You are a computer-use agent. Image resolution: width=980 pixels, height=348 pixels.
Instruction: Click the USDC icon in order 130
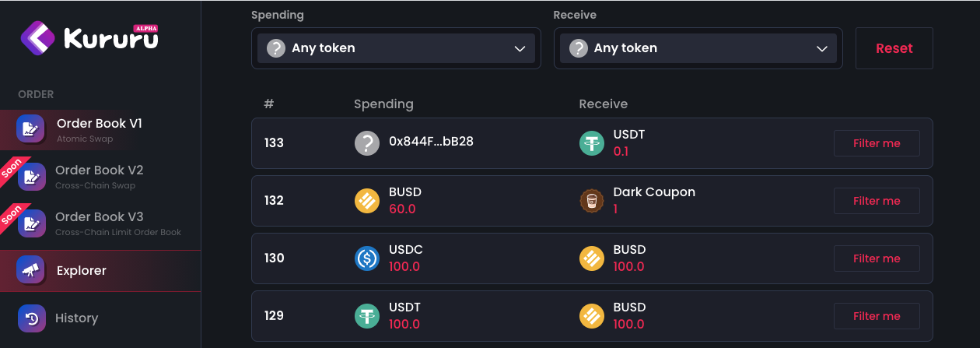pos(367,258)
